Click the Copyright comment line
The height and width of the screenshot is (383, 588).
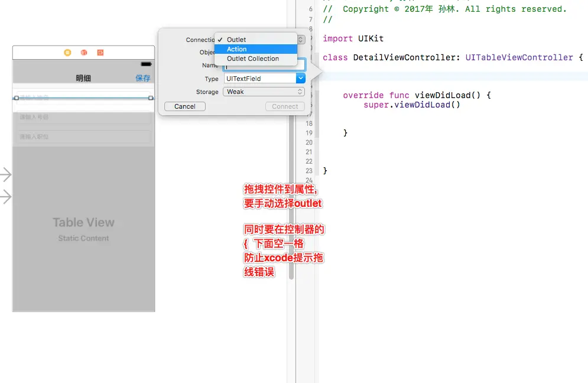pos(445,9)
